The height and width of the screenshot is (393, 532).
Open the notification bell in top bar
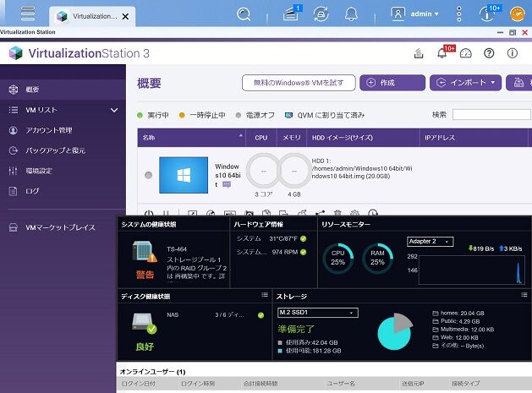[351, 14]
